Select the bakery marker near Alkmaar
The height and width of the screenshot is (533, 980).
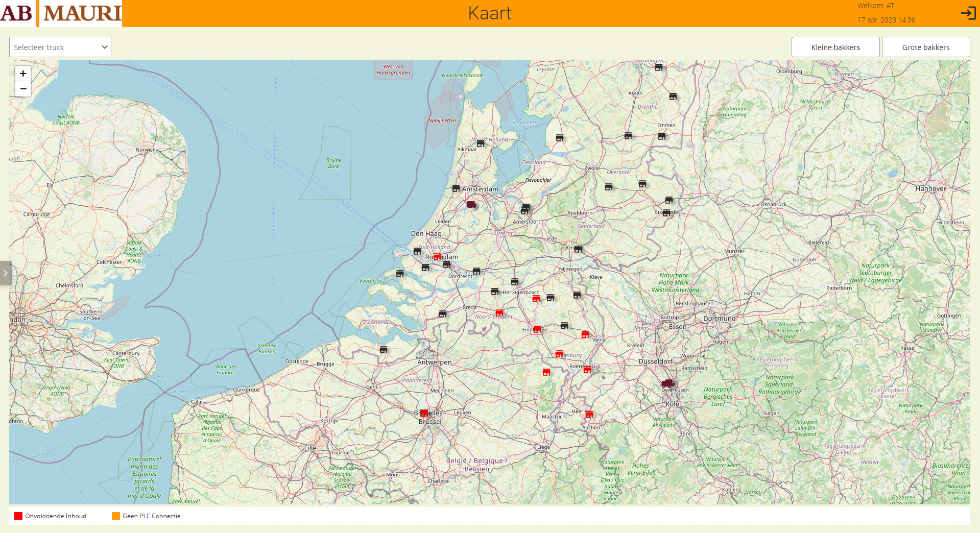(480, 143)
